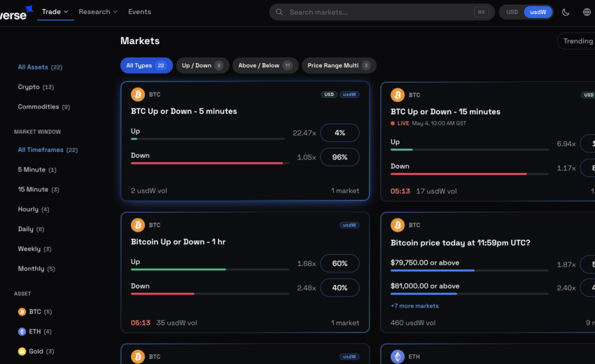The height and width of the screenshot is (364, 595).
Task: Click Bitcoin icon on price today card
Action: (x=398, y=225)
